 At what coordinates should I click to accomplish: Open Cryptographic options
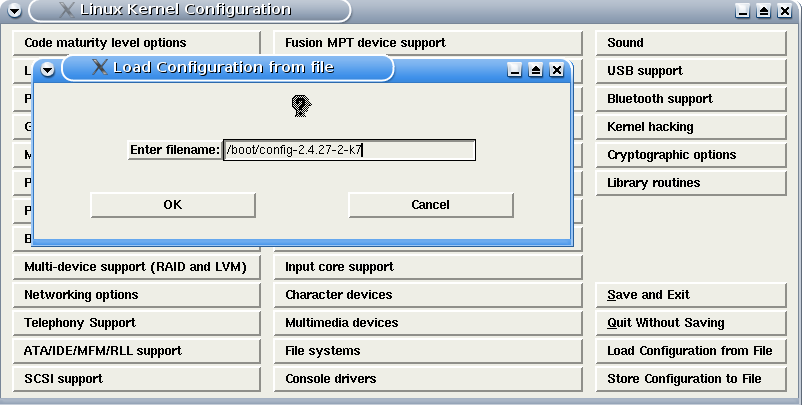tap(691, 155)
